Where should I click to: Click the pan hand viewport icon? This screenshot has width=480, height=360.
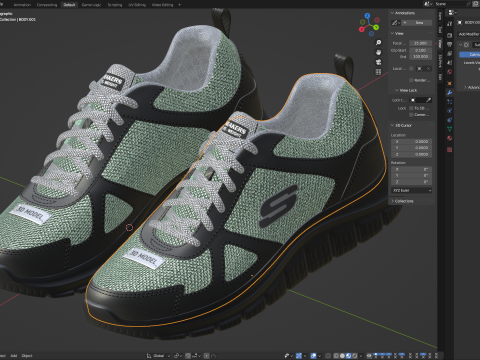click(378, 52)
